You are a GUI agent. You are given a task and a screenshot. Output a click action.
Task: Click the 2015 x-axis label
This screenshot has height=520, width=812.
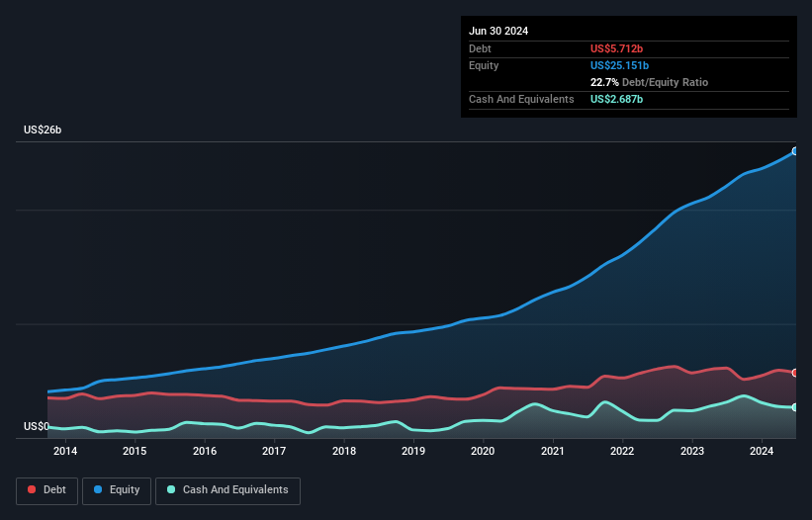tap(135, 451)
